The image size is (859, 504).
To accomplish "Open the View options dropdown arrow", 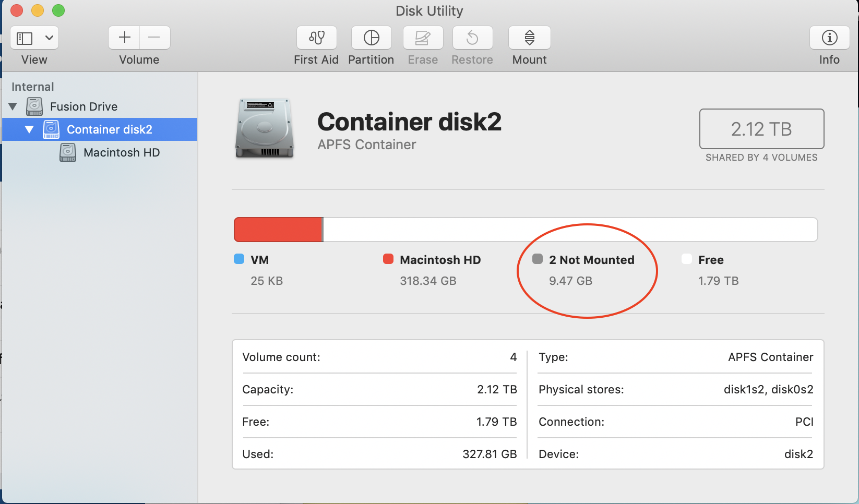I will 49,38.
